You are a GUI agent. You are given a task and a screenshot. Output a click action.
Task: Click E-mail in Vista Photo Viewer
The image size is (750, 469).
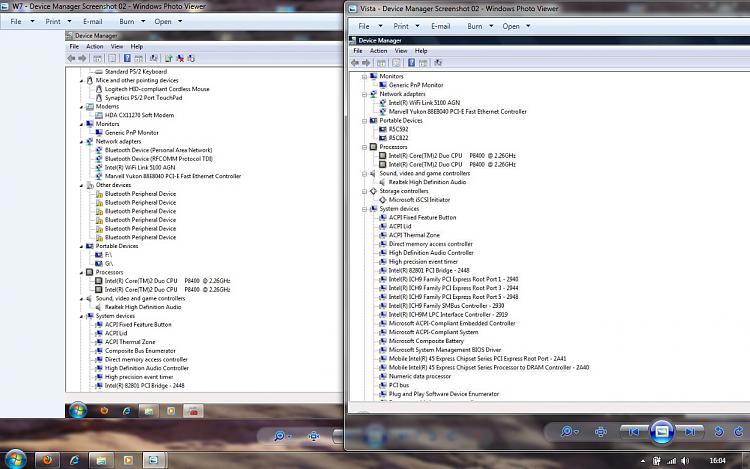[441, 26]
